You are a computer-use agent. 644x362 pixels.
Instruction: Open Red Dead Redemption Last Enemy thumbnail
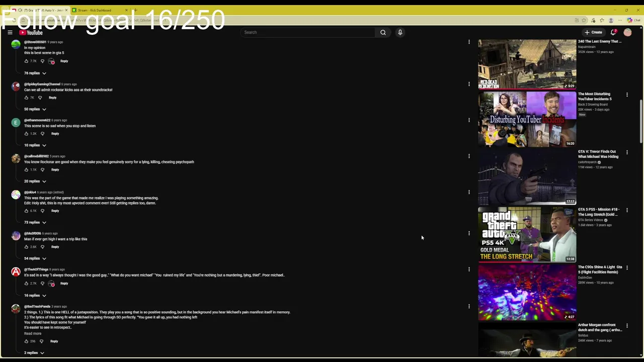coord(527,64)
